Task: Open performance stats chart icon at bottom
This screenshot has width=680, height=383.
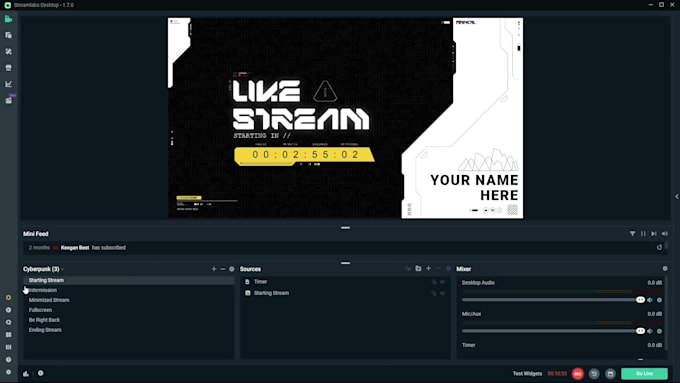Action: point(26,373)
